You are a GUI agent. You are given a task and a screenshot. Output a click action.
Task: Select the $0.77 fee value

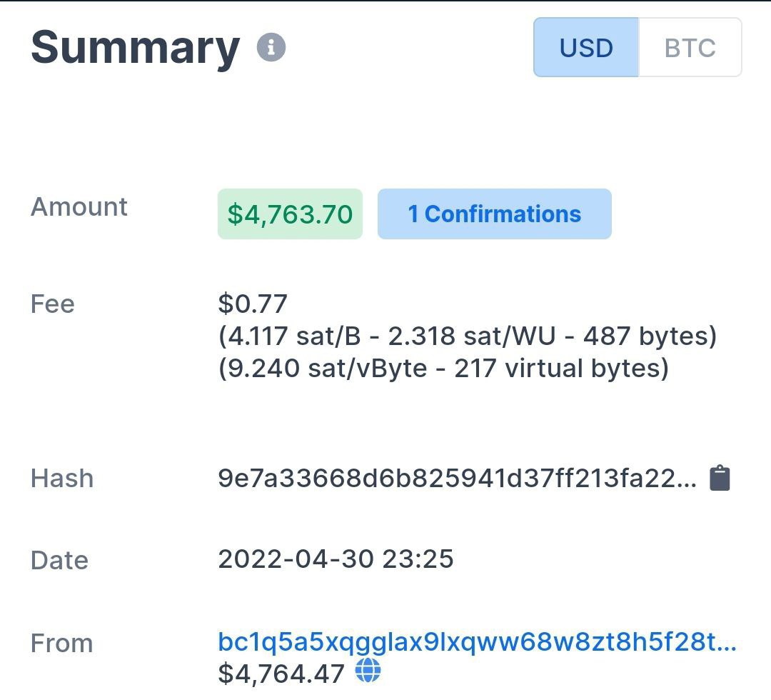click(x=253, y=304)
